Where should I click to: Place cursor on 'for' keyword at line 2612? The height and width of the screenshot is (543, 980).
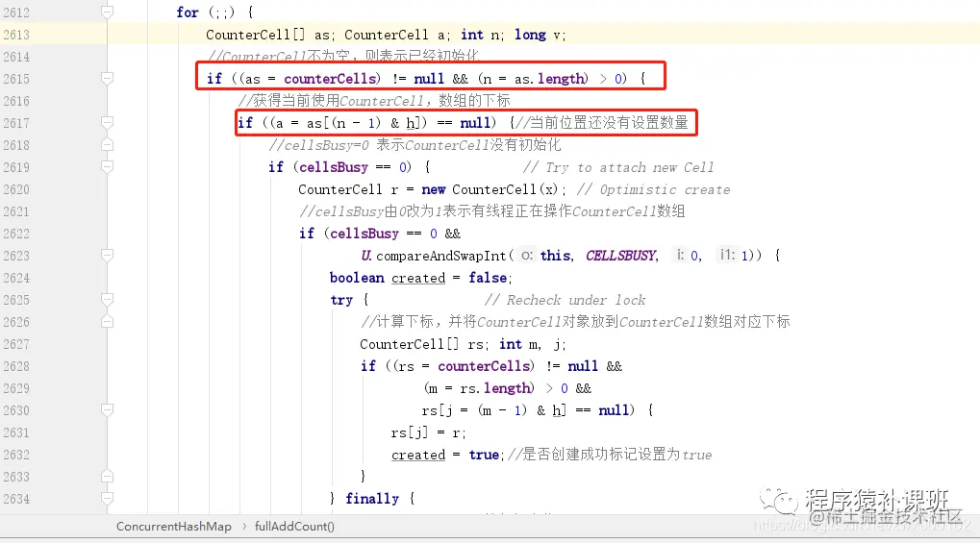pos(188,12)
